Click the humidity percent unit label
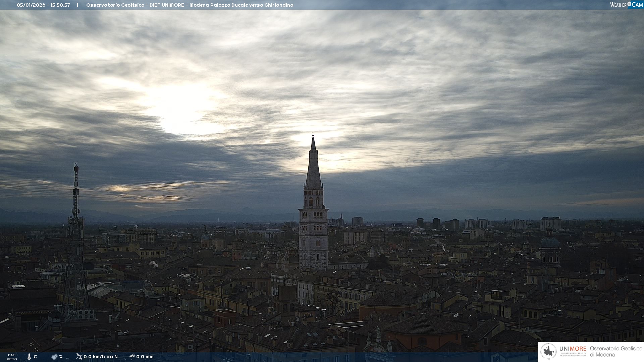 61,357
